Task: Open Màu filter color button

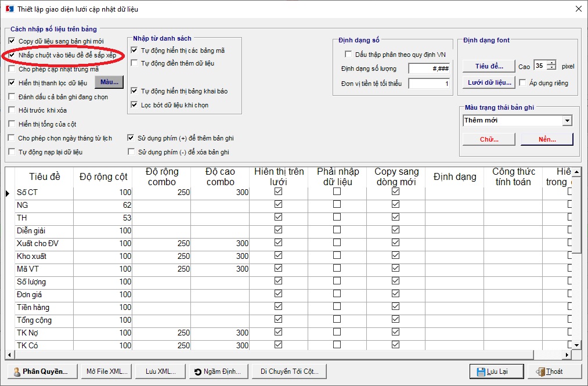Action: tap(109, 82)
